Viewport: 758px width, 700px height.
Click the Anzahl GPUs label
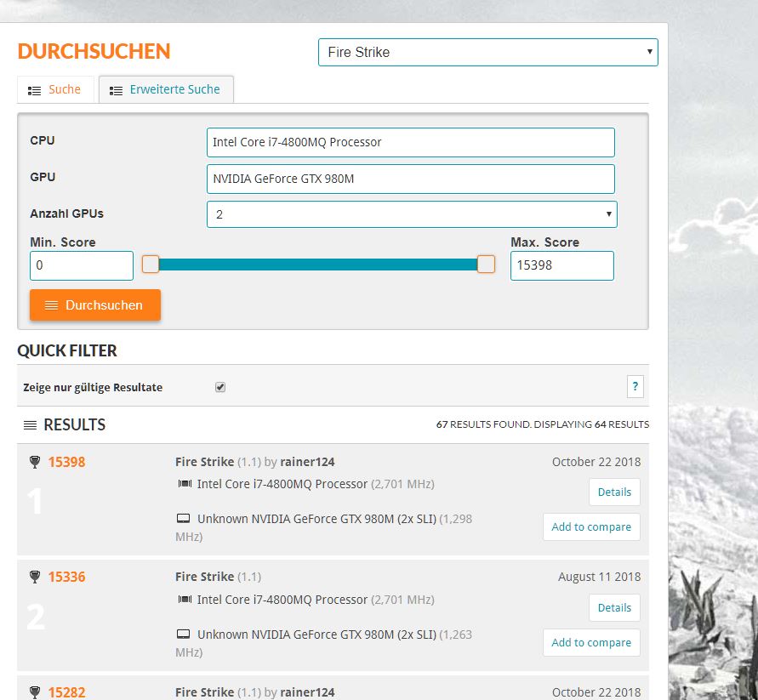[66, 213]
